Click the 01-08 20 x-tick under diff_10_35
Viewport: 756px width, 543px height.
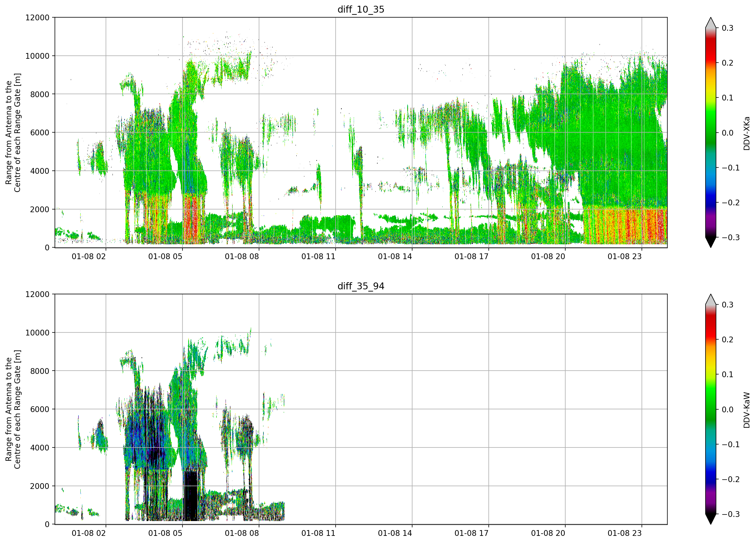(x=548, y=256)
